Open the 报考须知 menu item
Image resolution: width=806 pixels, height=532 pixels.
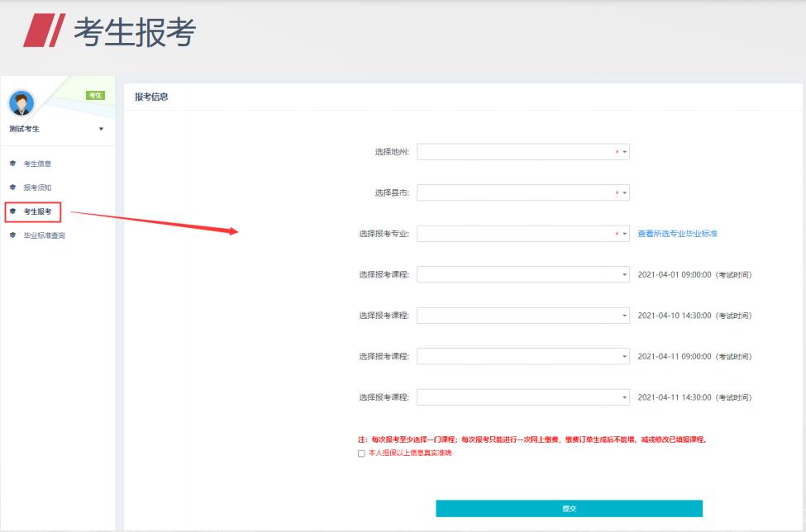38,188
